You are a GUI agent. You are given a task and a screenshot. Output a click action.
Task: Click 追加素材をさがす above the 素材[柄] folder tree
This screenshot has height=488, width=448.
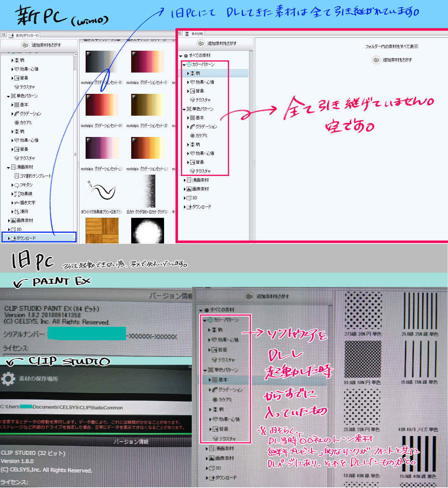216,43
